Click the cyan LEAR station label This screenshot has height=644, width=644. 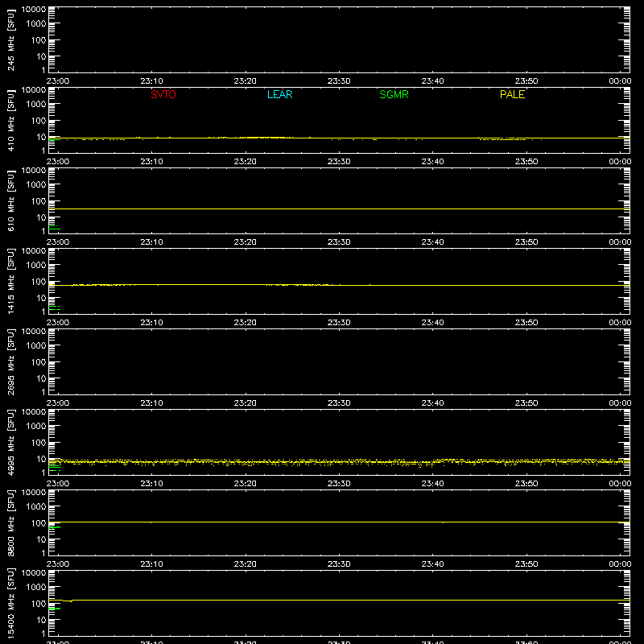279,94
